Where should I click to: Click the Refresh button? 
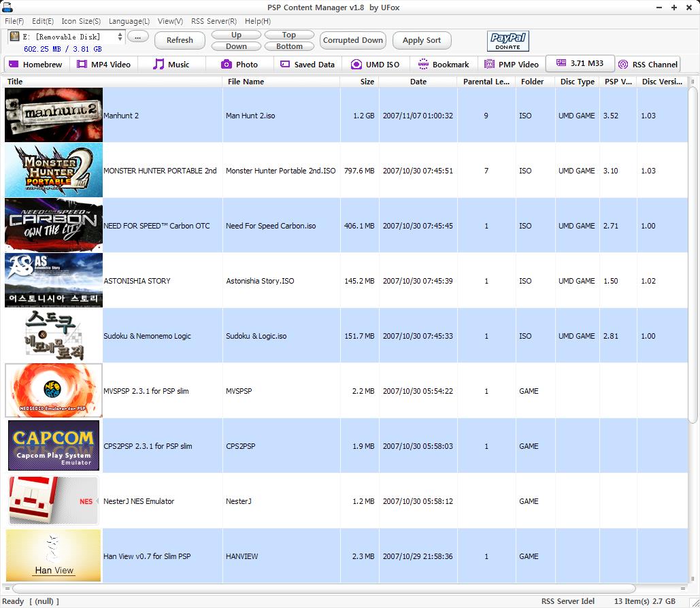point(180,40)
